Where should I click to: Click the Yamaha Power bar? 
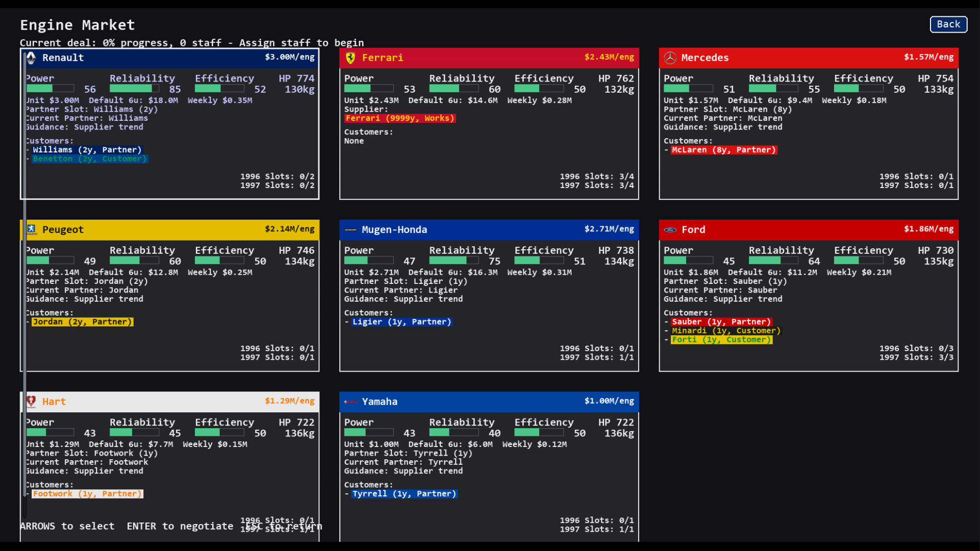tap(369, 433)
